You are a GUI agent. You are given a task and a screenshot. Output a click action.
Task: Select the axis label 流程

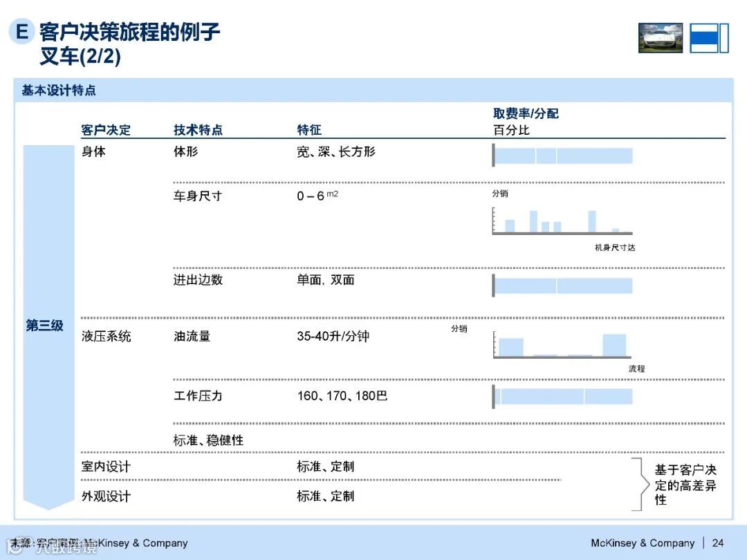pos(637,368)
